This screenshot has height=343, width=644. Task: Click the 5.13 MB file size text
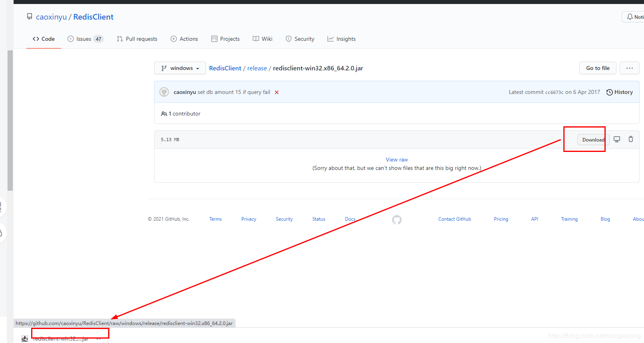coord(170,140)
